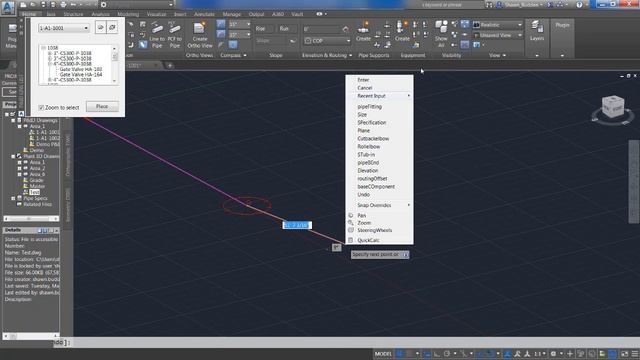The width and height of the screenshot is (640, 360).
Task: Choose pipeFitting from the context menu
Action: tap(369, 107)
